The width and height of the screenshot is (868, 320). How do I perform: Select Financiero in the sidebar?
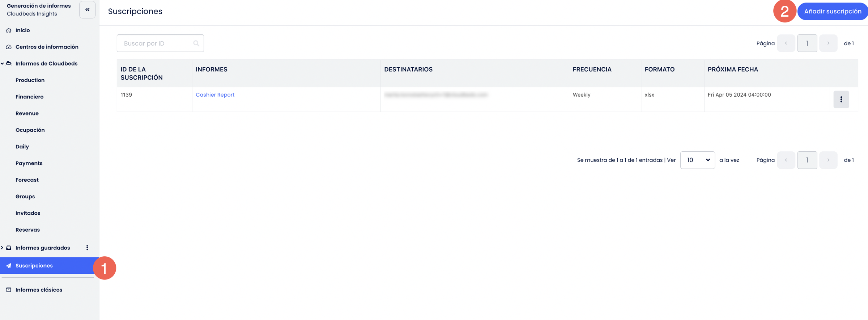29,97
